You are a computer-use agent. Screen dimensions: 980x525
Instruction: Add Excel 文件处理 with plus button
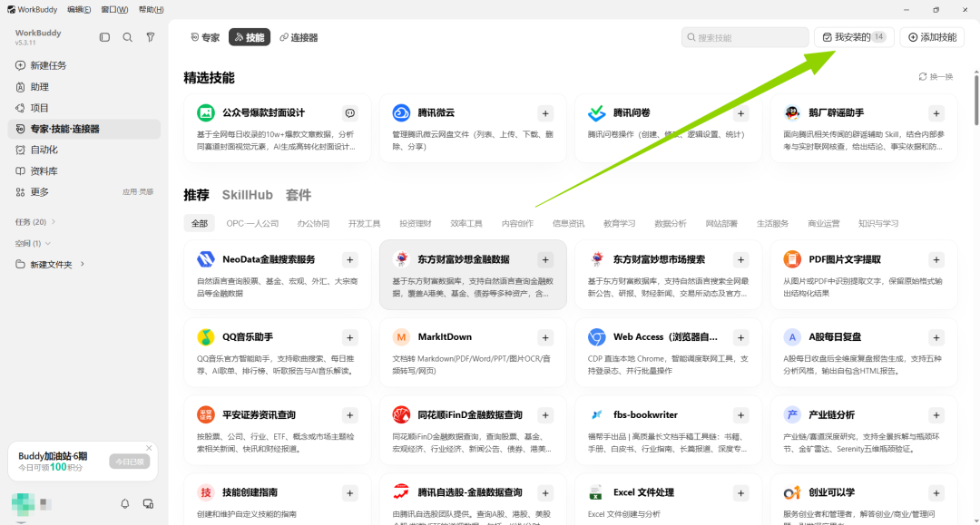point(740,493)
